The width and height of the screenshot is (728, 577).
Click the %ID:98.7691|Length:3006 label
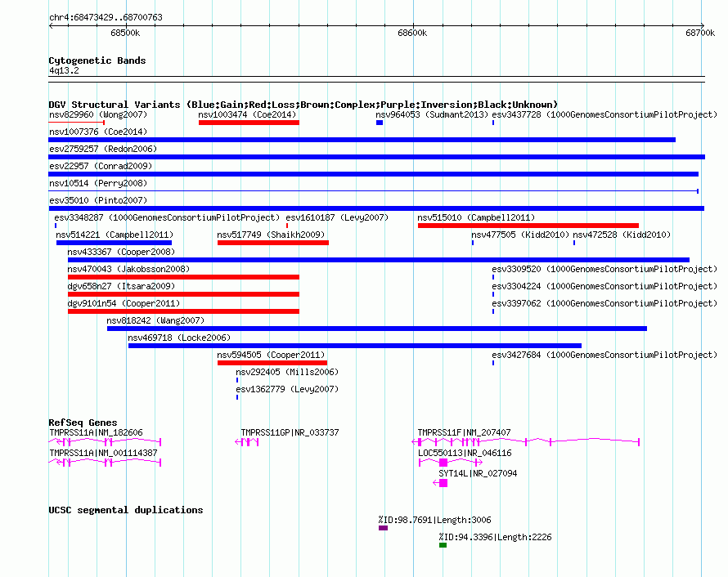pos(434,520)
